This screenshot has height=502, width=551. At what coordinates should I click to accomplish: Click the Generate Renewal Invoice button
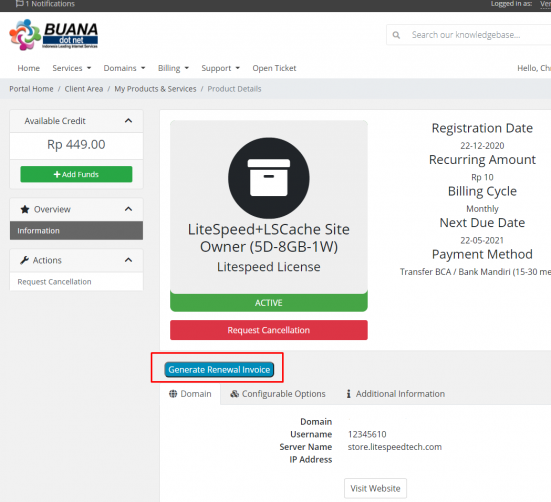coord(219,370)
